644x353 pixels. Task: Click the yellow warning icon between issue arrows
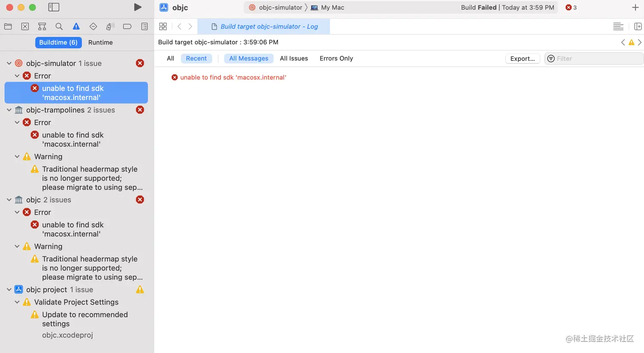[x=631, y=42]
